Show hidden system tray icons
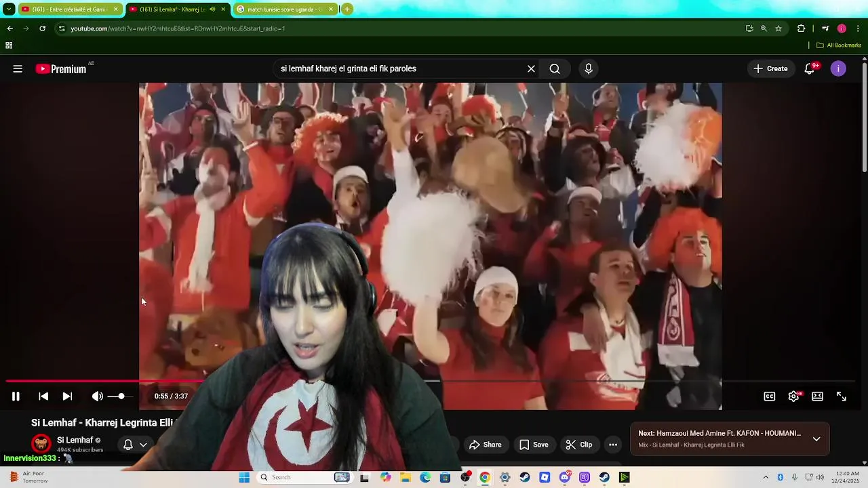Image resolution: width=868 pixels, height=488 pixels. 766,478
